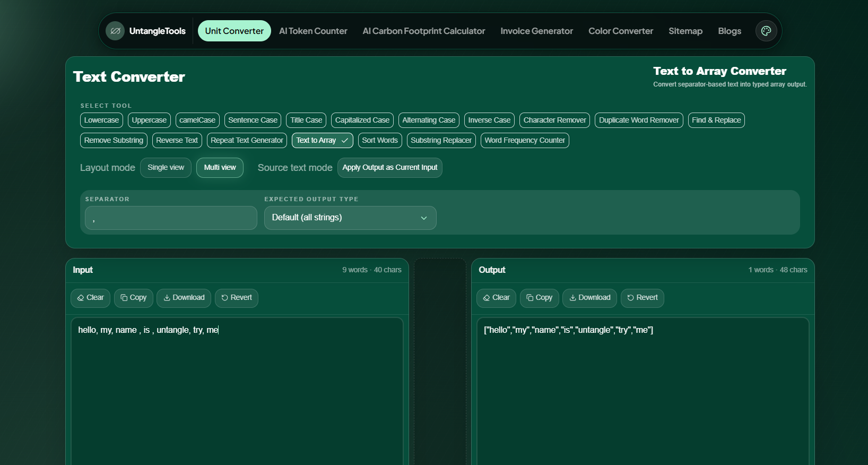868x465 pixels.
Task: Open Expected Output Type dropdown
Action: pos(350,218)
